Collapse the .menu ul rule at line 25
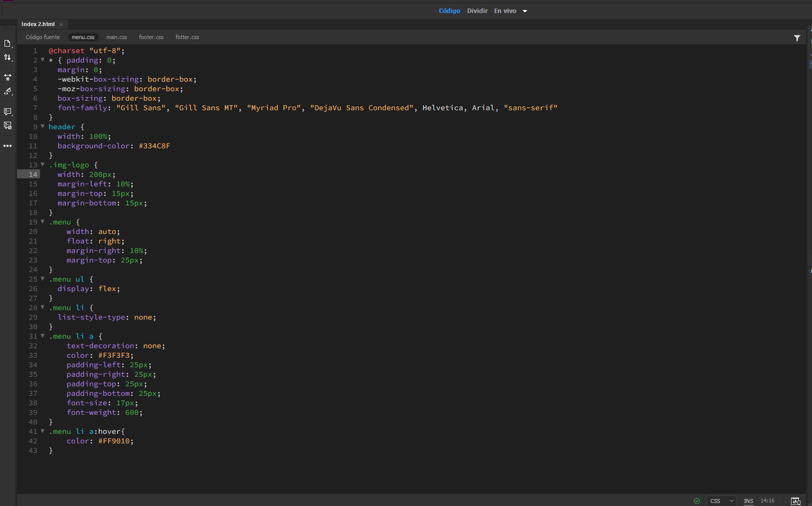 [43, 279]
